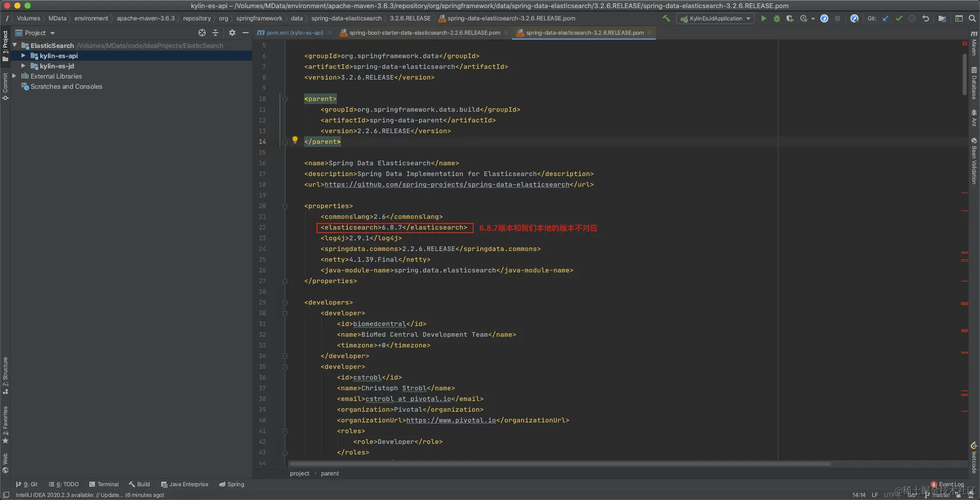Expand the kylin-es-jd module node
980x500 pixels.
tap(23, 66)
